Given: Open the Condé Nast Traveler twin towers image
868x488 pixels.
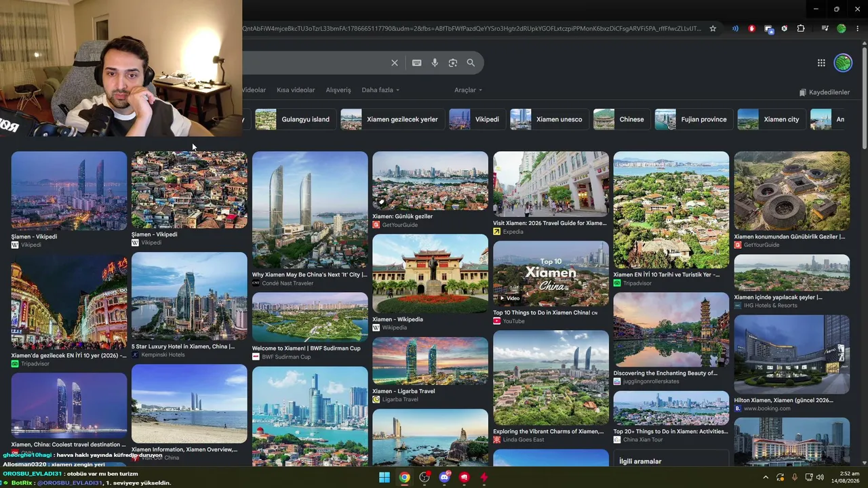Looking at the screenshot, I should (310, 210).
